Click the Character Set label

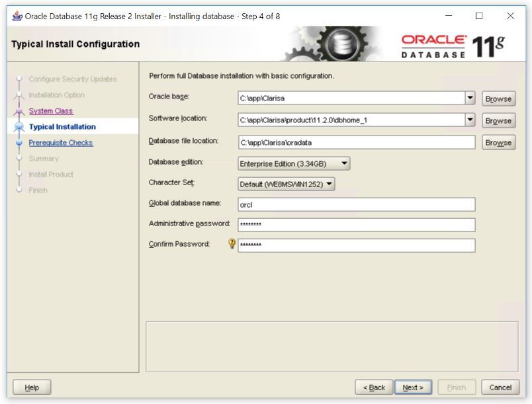click(x=171, y=182)
